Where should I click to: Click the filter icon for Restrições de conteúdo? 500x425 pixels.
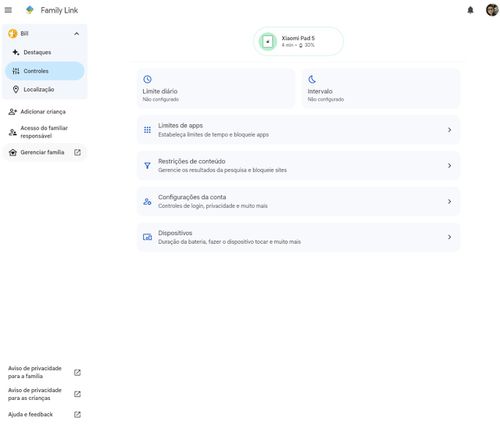coord(147,166)
